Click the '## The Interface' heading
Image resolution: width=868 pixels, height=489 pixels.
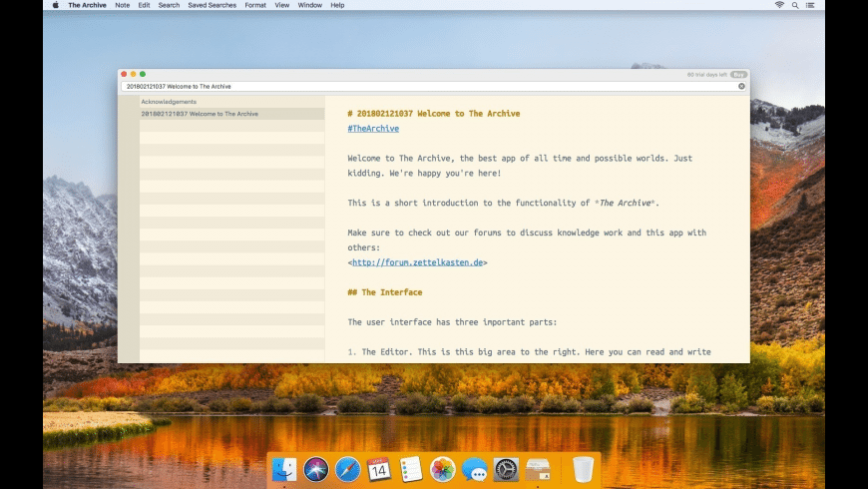pyautogui.click(x=385, y=292)
